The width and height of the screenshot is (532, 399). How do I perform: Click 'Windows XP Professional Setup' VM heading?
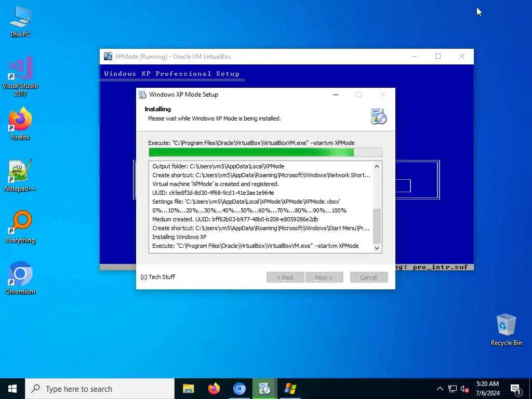click(171, 74)
